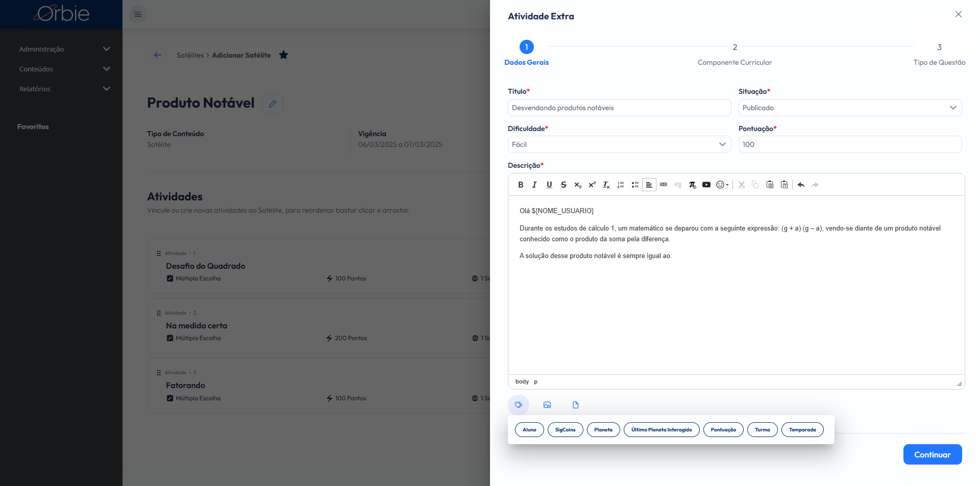Apply strikethrough formatting in editor toolbar
Image resolution: width=980 pixels, height=486 pixels.
pyautogui.click(x=563, y=185)
